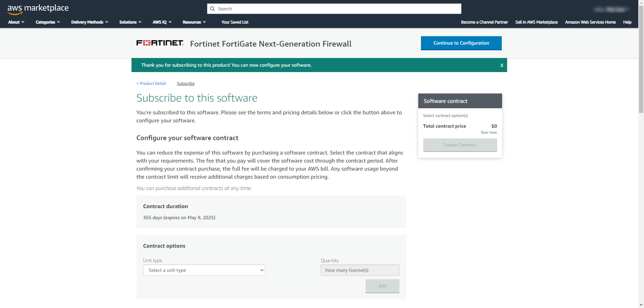
Task: Click the Subscribe to this software heading
Action: pyautogui.click(x=197, y=98)
